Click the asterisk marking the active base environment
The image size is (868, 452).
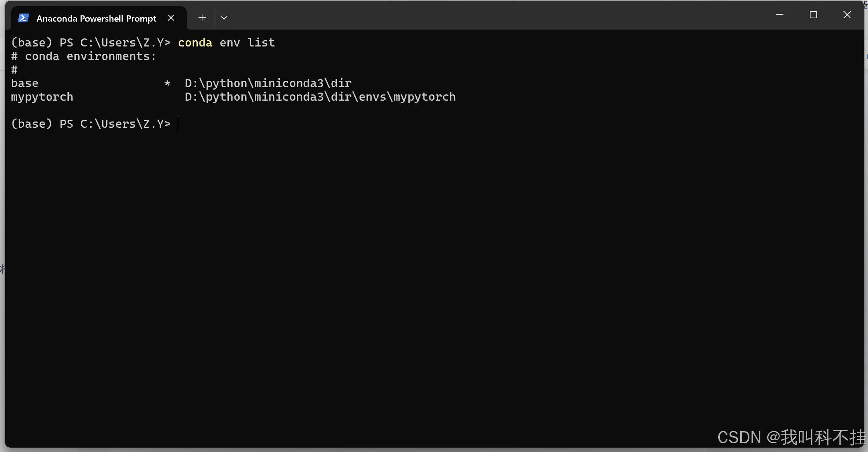point(167,83)
